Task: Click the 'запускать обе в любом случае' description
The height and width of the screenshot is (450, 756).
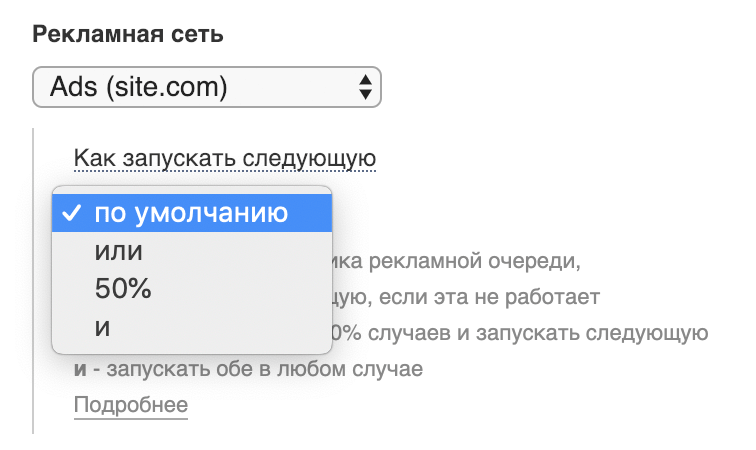Action: (263, 369)
